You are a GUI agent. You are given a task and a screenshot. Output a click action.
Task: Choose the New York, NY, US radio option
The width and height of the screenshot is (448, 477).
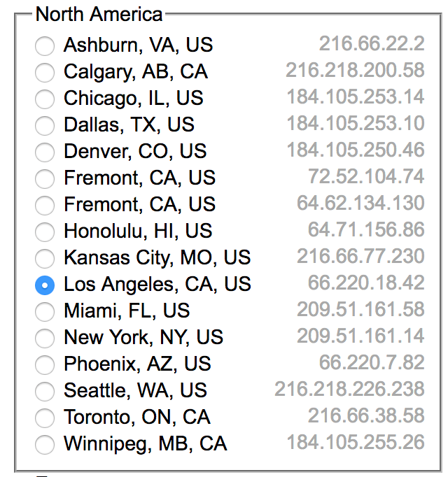pos(45,339)
